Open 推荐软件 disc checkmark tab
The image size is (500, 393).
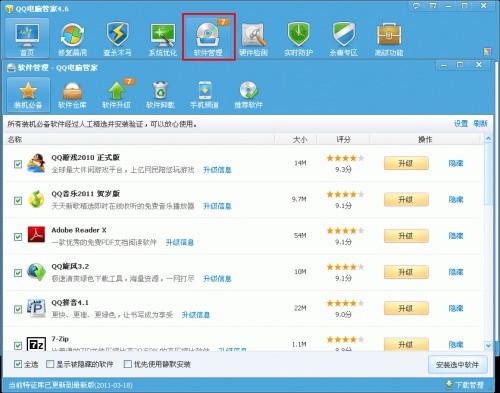[x=248, y=95]
